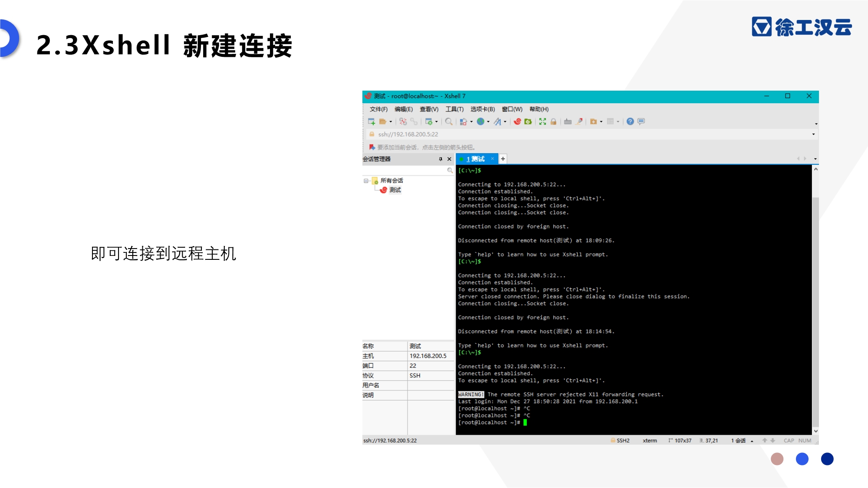Open the 帮助(H) menu
The width and height of the screenshot is (868, 488).
click(x=539, y=109)
